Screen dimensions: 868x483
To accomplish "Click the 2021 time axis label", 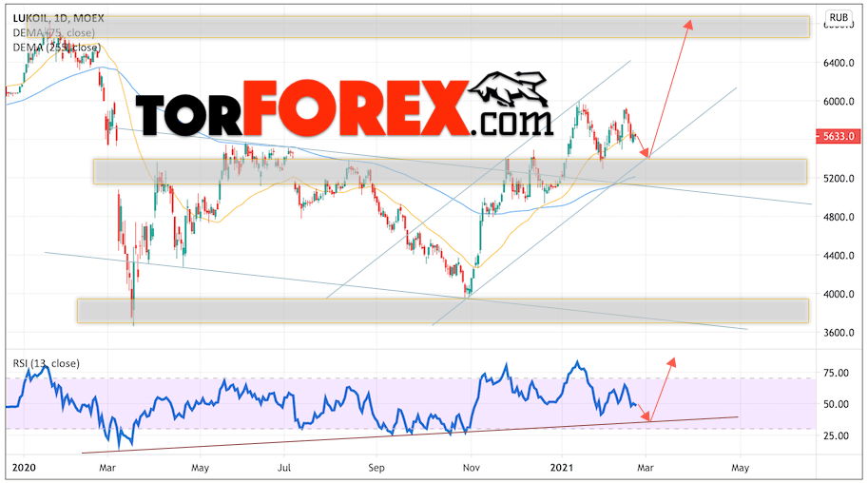I will [x=562, y=468].
